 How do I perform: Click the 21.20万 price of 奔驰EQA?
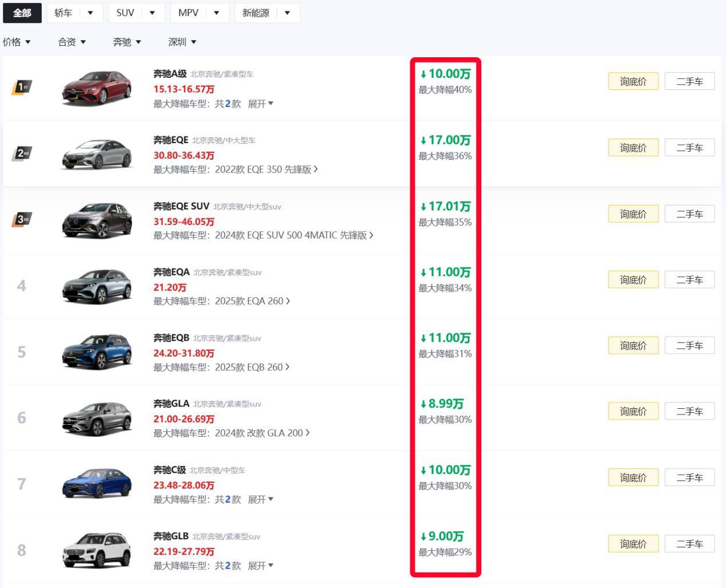pyautogui.click(x=170, y=287)
